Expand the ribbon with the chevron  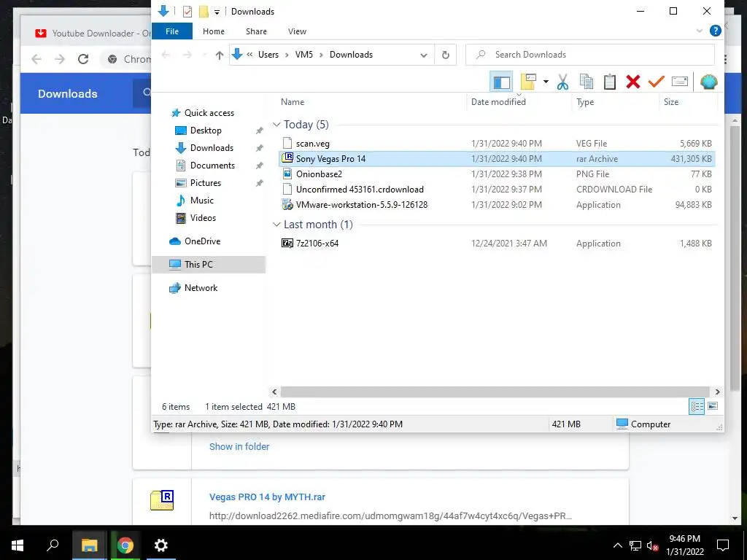pyautogui.click(x=699, y=31)
